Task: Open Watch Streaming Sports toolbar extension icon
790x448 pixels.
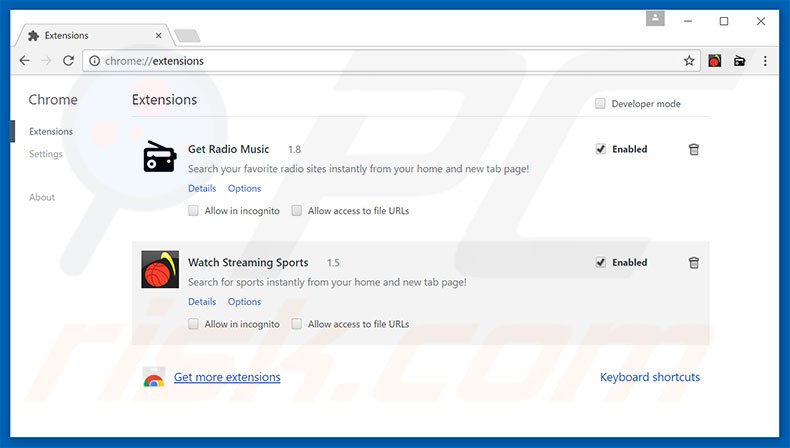Action: pos(714,61)
